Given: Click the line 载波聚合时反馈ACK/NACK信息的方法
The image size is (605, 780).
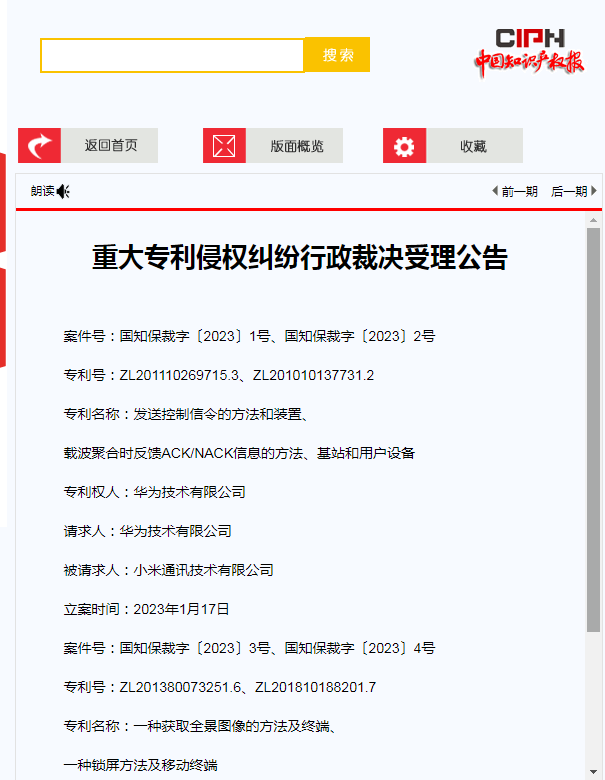Looking at the screenshot, I should pyautogui.click(x=239, y=453).
